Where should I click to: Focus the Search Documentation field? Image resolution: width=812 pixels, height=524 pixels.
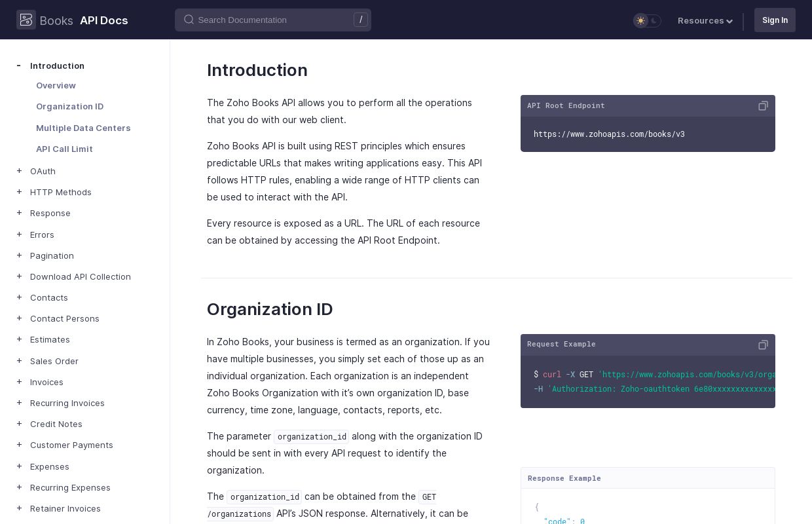(x=273, y=20)
